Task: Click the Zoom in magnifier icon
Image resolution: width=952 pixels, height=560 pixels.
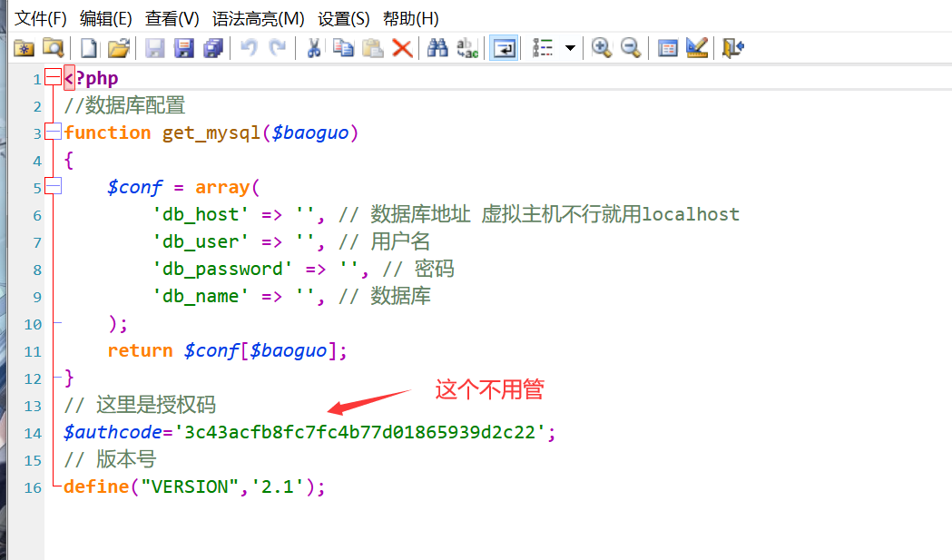Action: coord(601,48)
